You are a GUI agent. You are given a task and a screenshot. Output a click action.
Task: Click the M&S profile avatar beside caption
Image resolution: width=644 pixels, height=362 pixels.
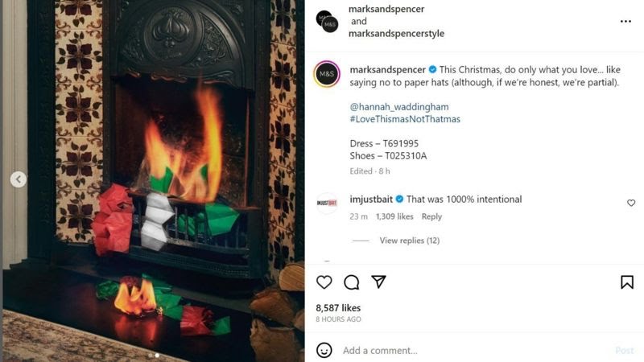(327, 74)
